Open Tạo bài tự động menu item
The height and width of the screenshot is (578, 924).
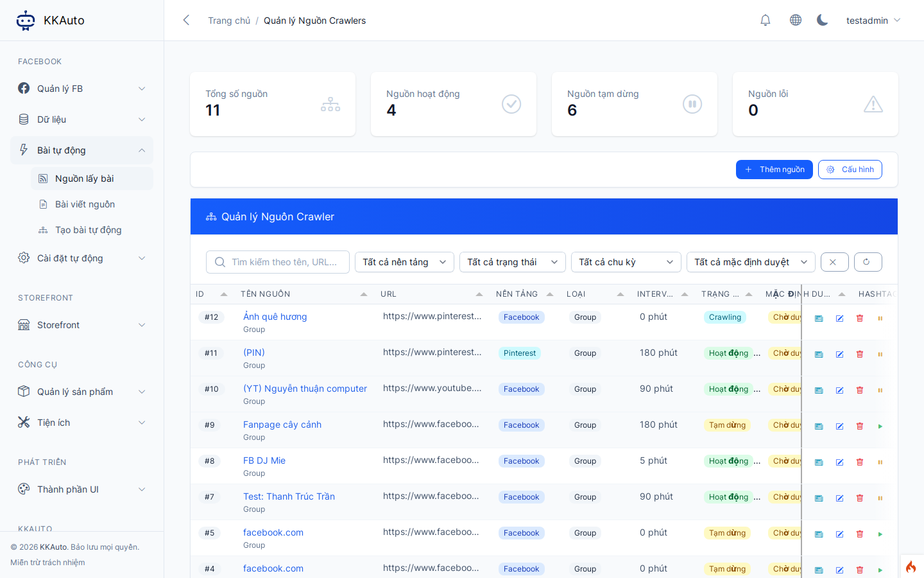tap(92, 230)
